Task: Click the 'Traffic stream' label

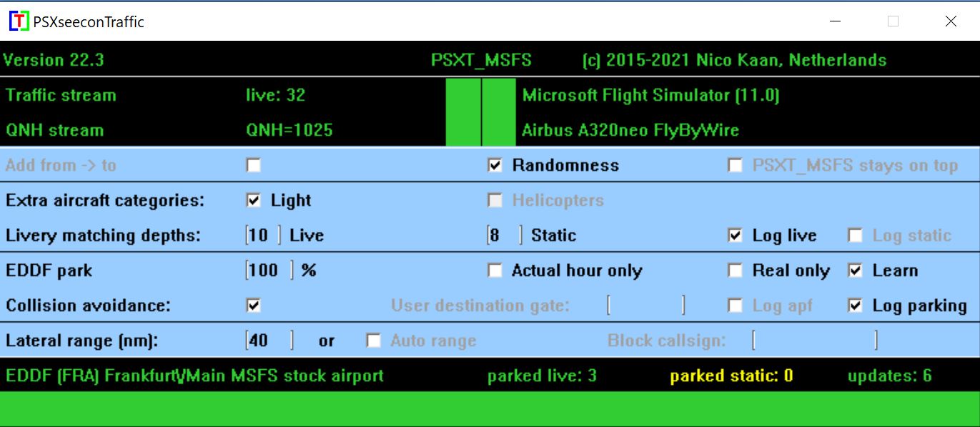Action: [61, 95]
